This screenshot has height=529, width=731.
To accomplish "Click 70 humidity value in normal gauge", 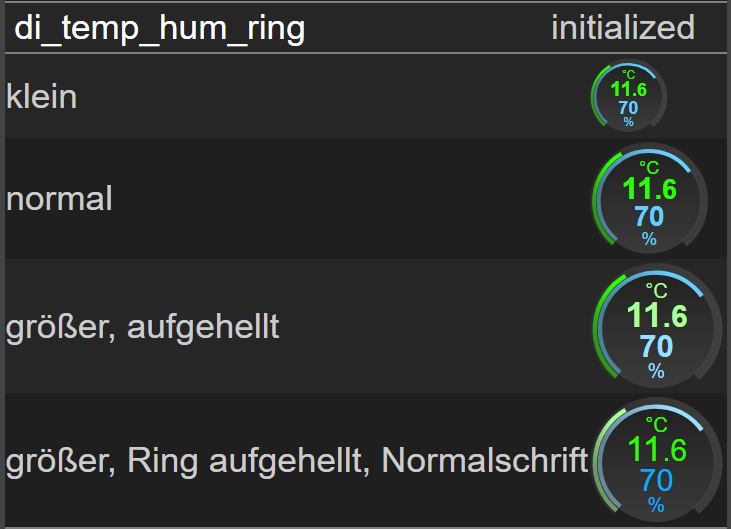I will 649,217.
